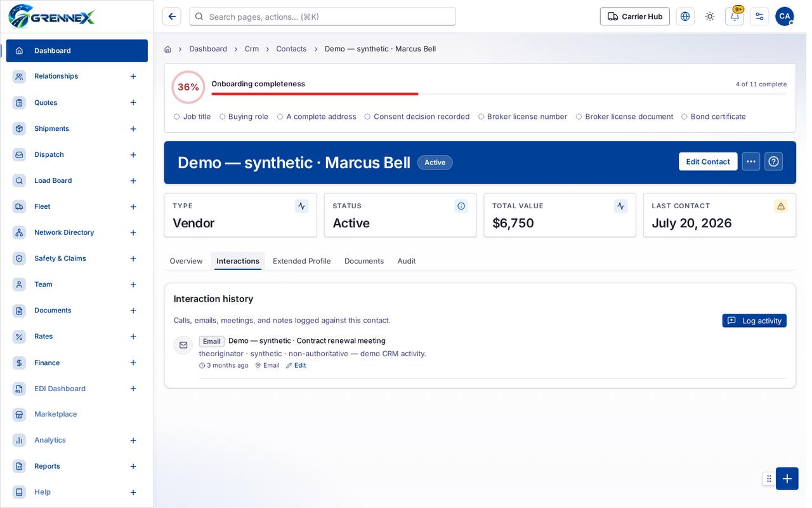Open the CA user avatar menu
812x508 pixels.
785,17
